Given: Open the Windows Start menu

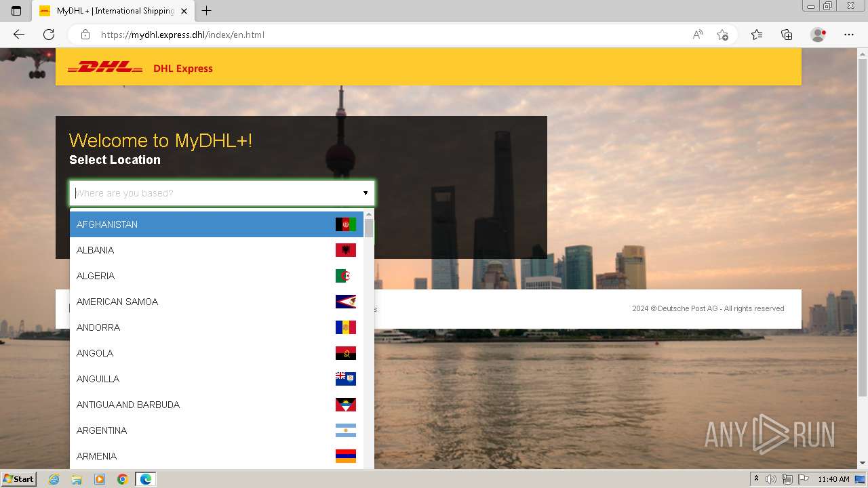Looking at the screenshot, I should tap(19, 479).
